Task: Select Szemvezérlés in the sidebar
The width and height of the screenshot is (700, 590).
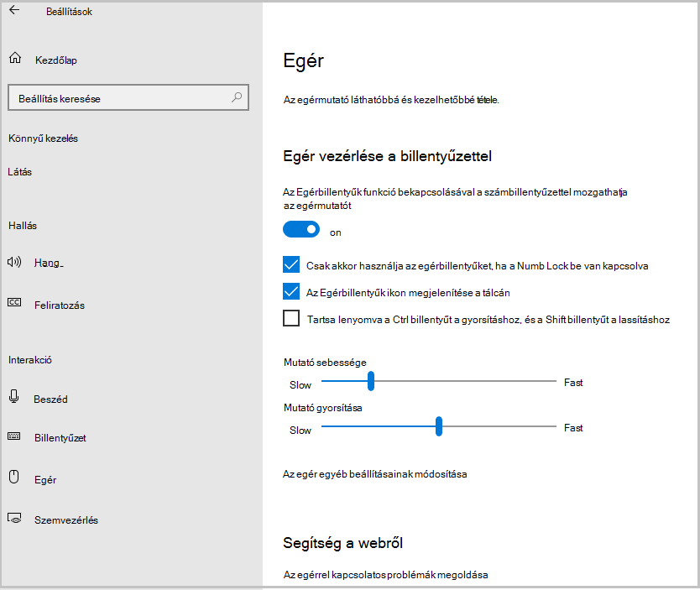Action: pyautogui.click(x=66, y=520)
